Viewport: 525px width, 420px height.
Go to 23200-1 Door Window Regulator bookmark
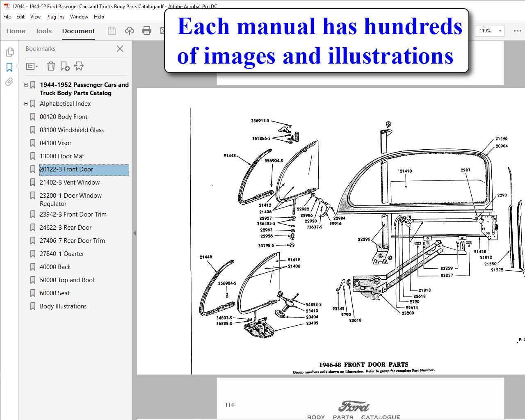coord(71,200)
